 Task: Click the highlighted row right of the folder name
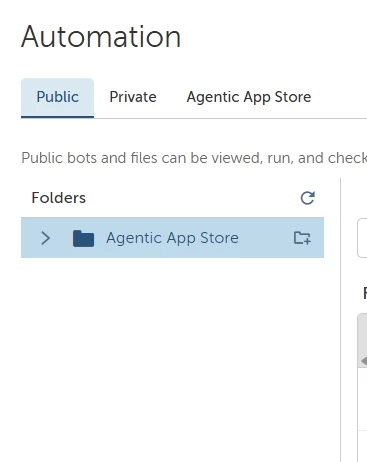pyautogui.click(x=266, y=238)
